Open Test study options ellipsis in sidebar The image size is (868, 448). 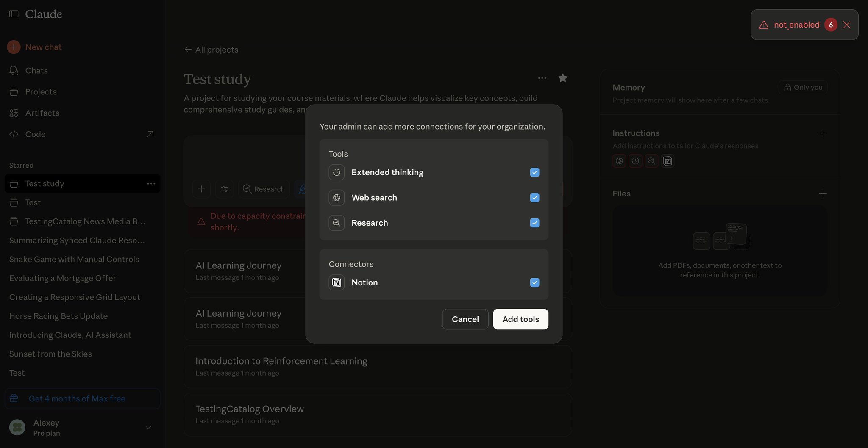pyautogui.click(x=151, y=183)
